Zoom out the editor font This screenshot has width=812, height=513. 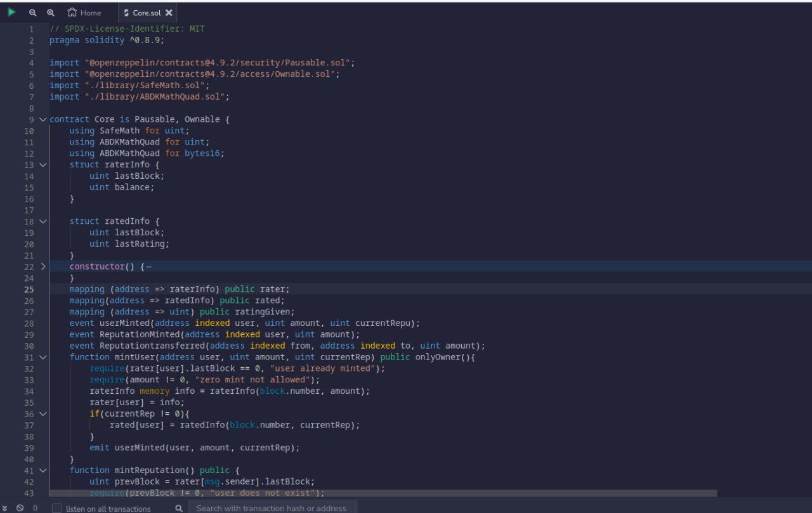(32, 13)
